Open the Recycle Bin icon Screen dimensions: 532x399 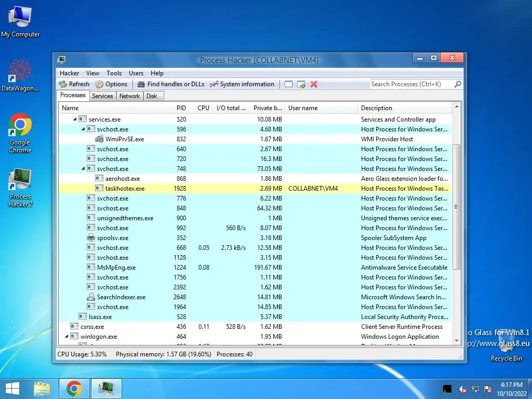(x=506, y=346)
